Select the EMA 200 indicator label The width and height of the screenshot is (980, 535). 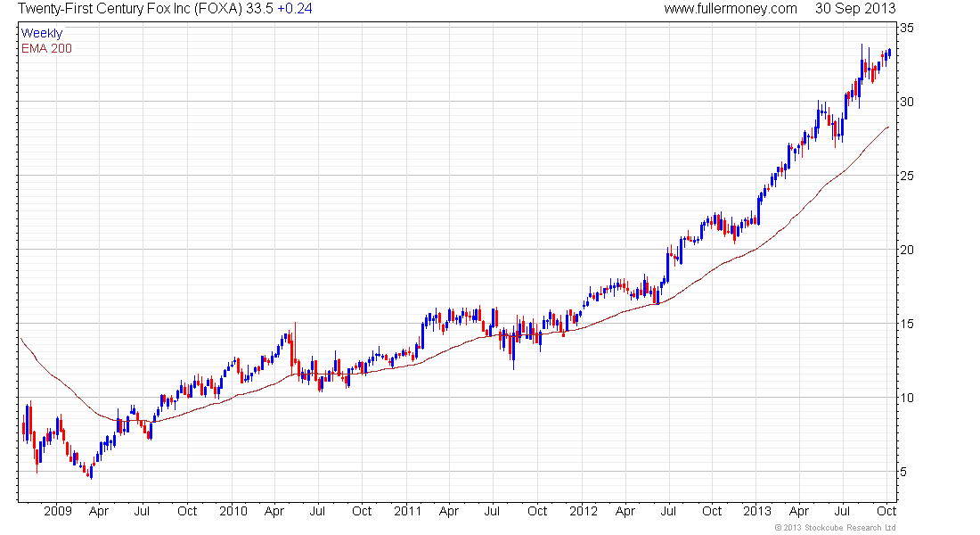[47, 48]
